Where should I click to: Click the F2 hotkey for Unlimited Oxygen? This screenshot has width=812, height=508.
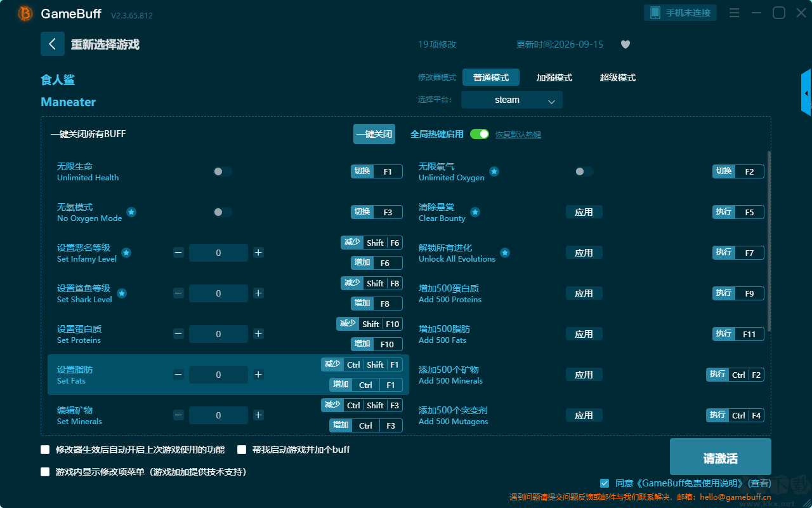coord(738,171)
